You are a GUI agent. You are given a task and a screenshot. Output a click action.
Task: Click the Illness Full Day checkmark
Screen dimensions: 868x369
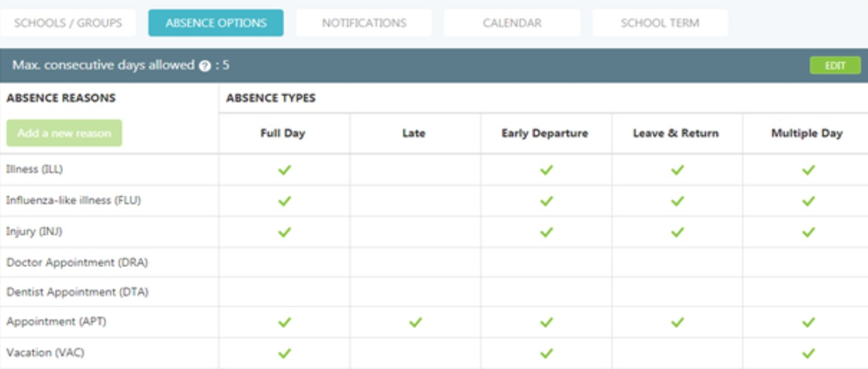click(x=284, y=170)
